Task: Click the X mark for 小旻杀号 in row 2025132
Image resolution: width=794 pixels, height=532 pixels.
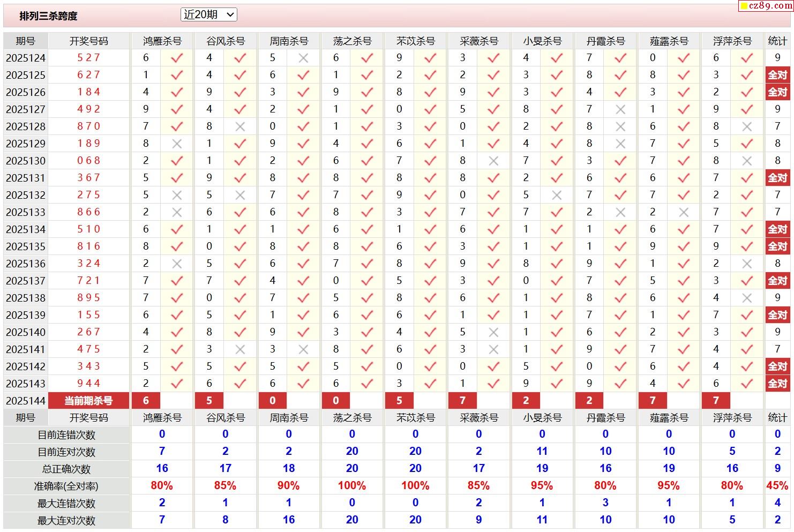Action: coord(557,195)
